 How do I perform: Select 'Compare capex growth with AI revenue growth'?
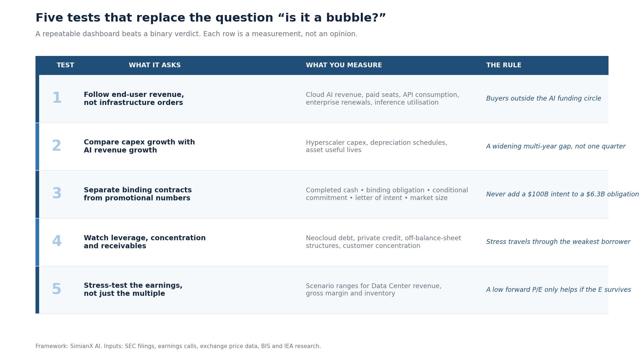coord(139,146)
